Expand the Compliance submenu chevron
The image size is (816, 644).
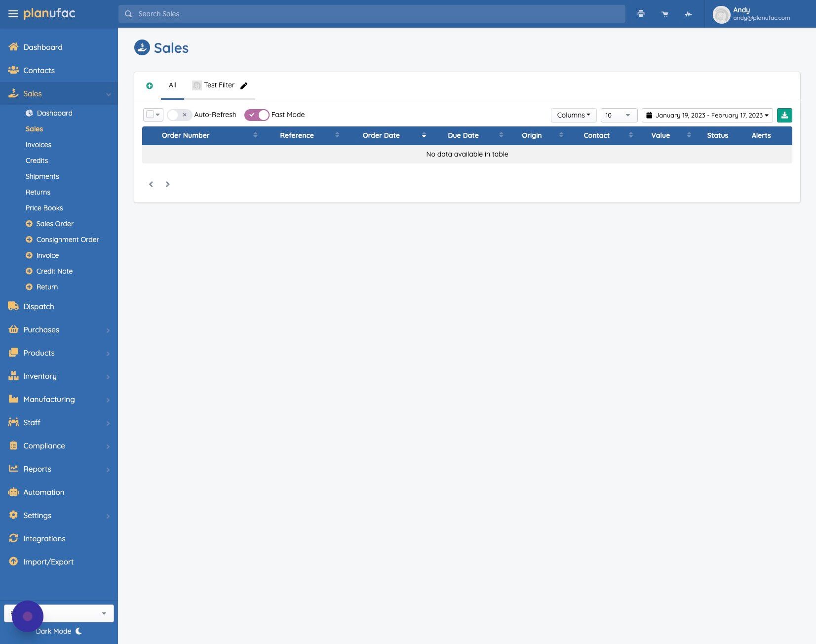pos(108,446)
